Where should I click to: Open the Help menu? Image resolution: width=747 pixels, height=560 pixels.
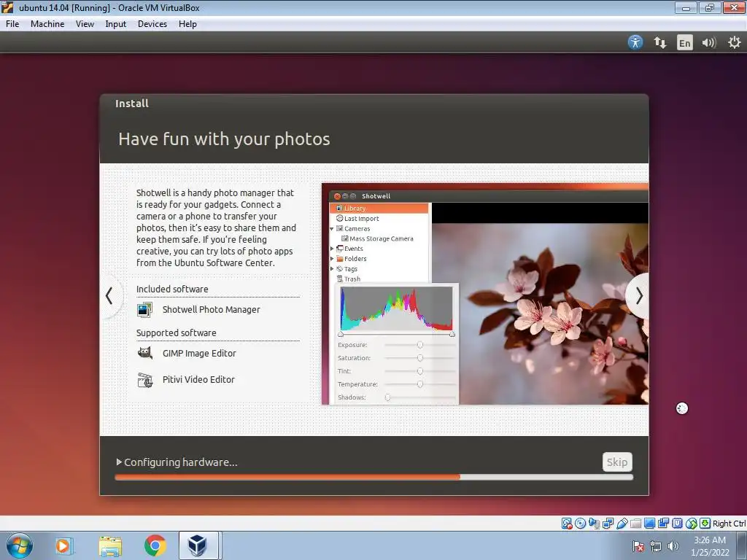tap(187, 24)
